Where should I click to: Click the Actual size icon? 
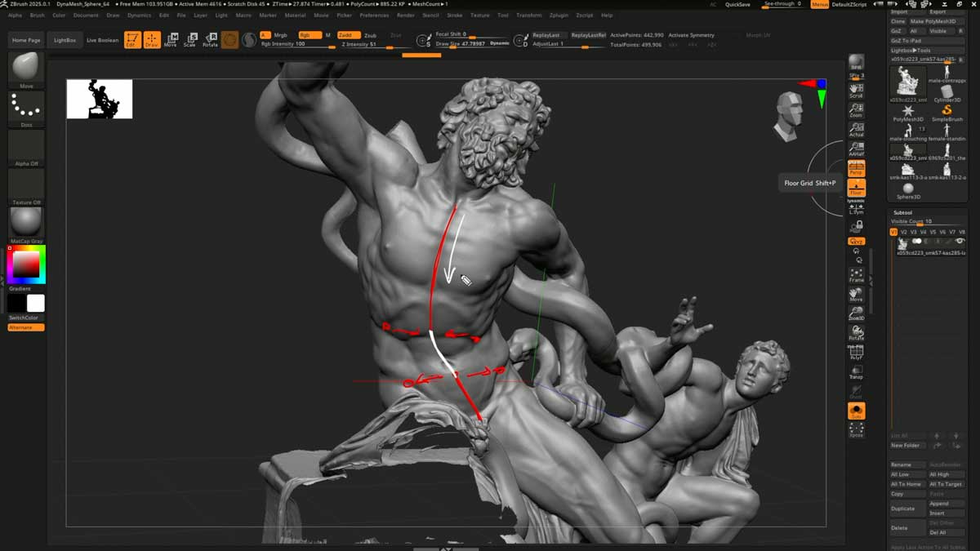tap(856, 129)
